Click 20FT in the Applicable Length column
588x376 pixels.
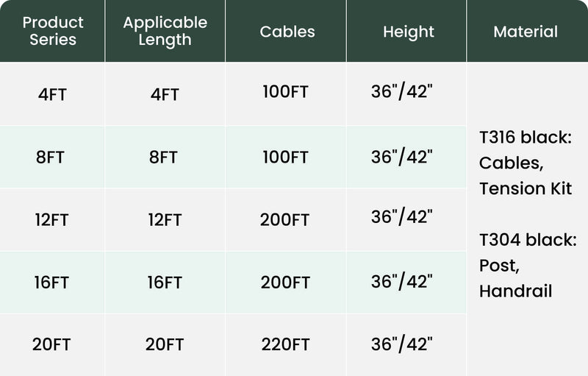[165, 344]
